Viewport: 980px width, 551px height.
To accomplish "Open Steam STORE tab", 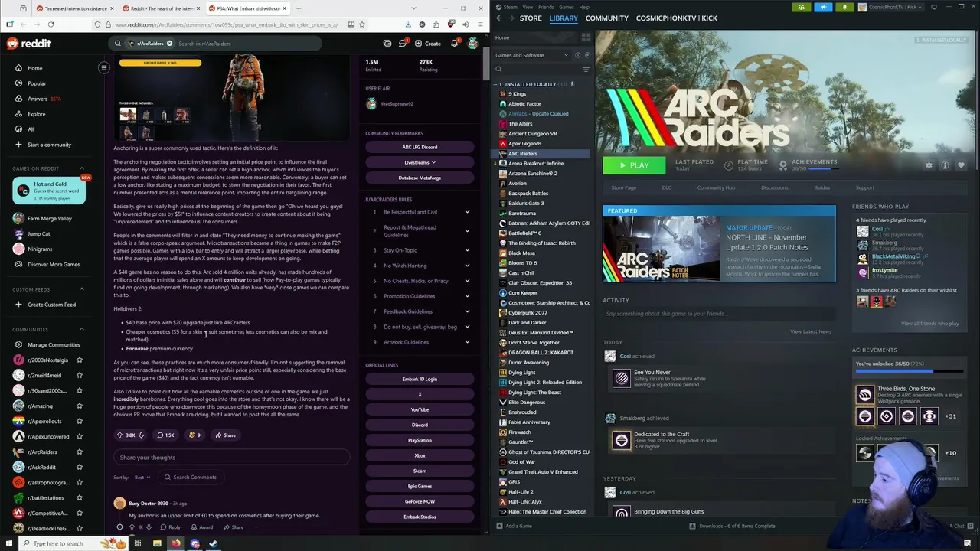I will coord(531,18).
